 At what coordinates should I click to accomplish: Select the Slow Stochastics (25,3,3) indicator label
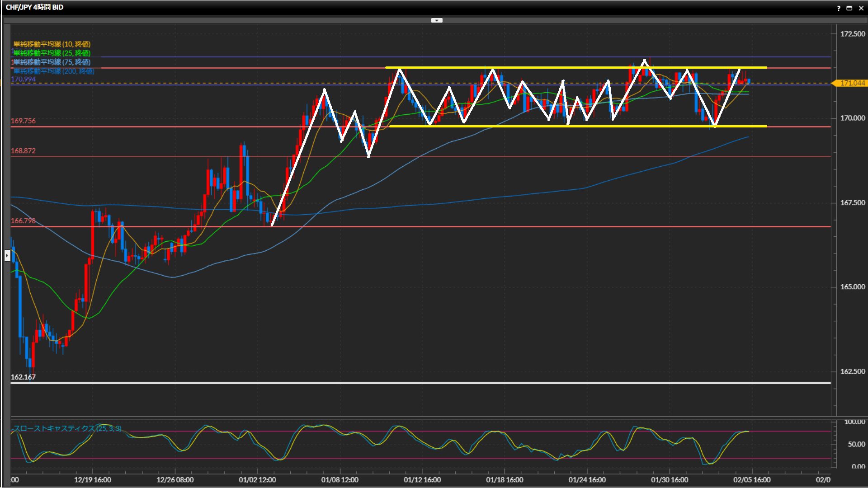[x=67, y=428]
